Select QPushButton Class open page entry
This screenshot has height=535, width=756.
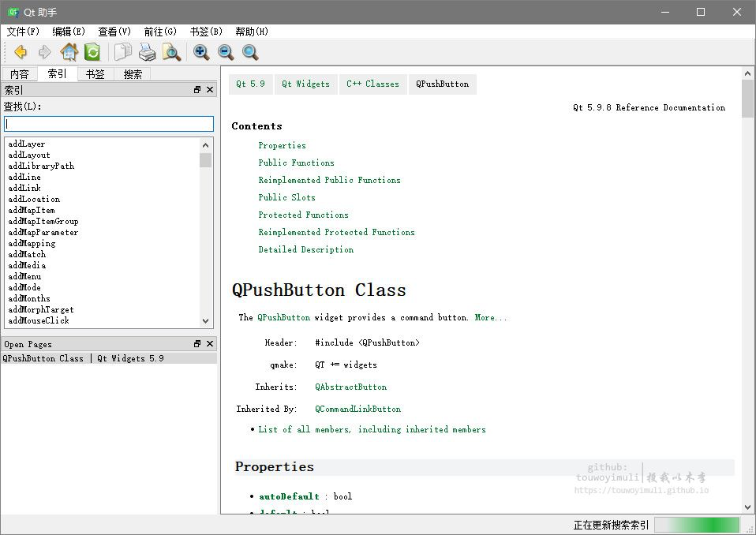click(x=109, y=358)
